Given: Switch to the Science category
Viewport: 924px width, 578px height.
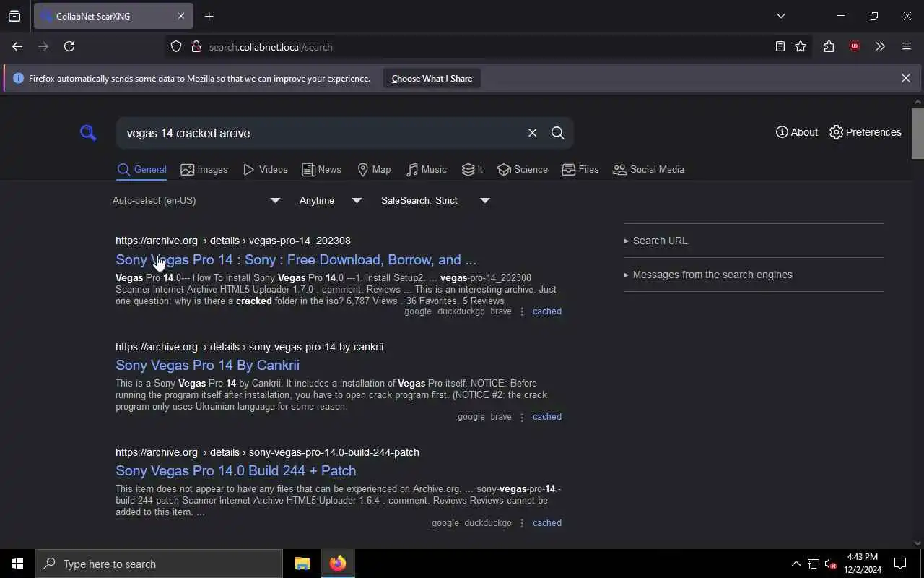Looking at the screenshot, I should 522,169.
